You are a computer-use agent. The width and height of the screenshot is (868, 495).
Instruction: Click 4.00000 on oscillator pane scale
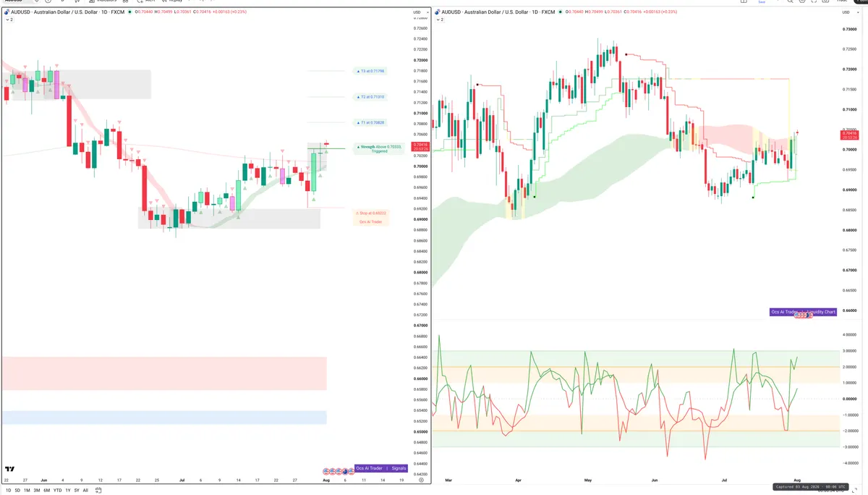[x=850, y=335]
